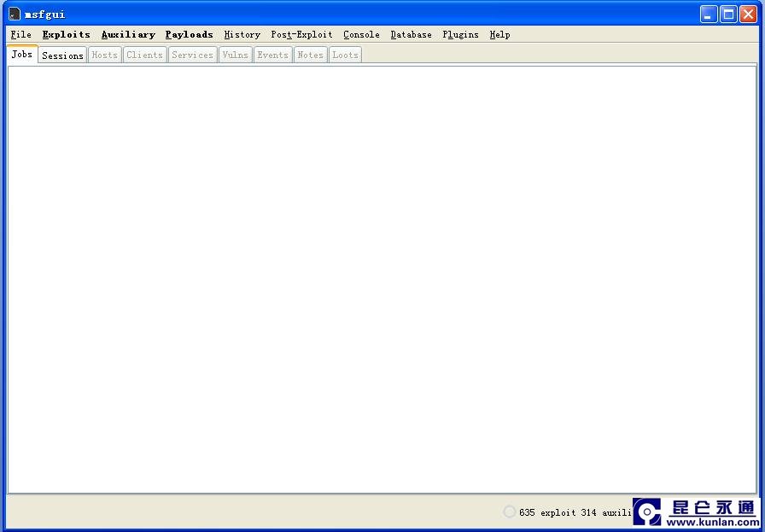Maximize the msfgui window
The image size is (765, 532).
(728, 14)
